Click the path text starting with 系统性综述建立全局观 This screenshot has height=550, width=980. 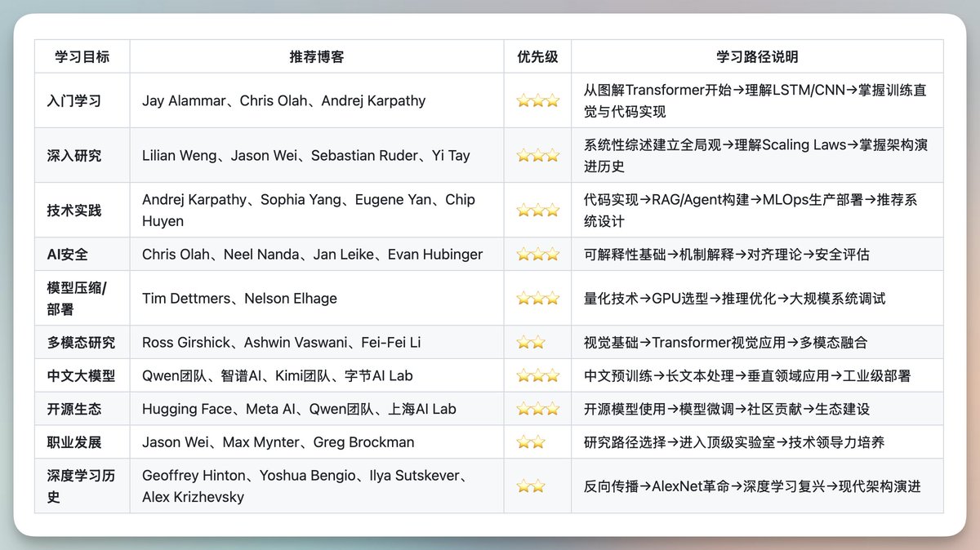coord(755,155)
